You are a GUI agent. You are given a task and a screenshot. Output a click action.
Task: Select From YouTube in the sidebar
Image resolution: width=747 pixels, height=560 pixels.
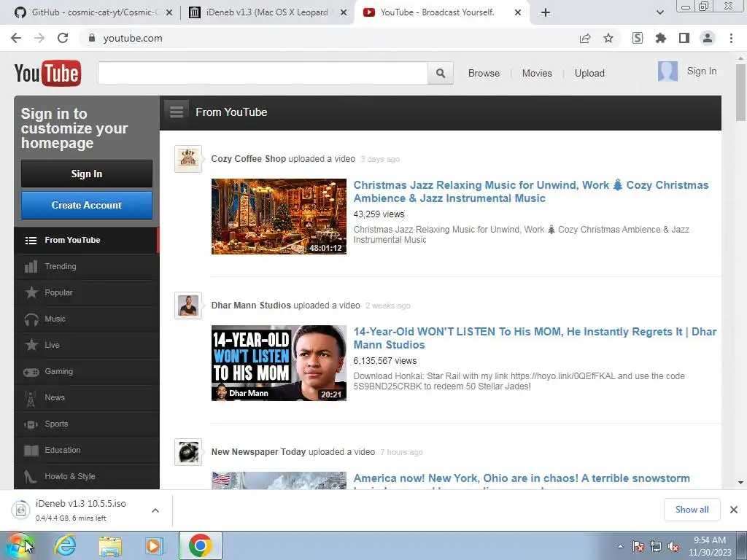tap(87, 240)
